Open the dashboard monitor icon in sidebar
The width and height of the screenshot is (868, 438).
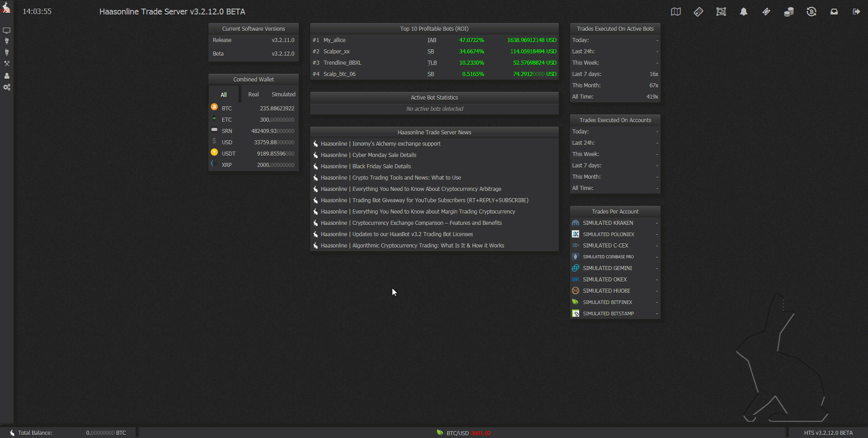(x=6, y=30)
